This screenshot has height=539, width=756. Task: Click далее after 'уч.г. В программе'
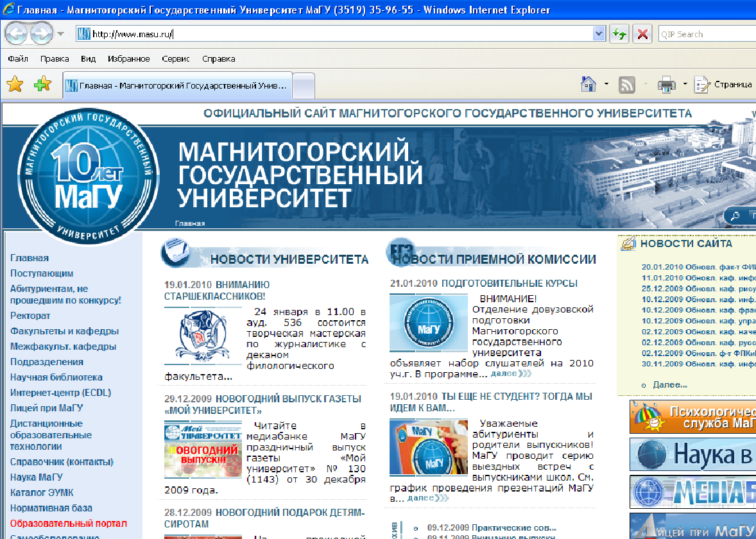click(x=511, y=373)
